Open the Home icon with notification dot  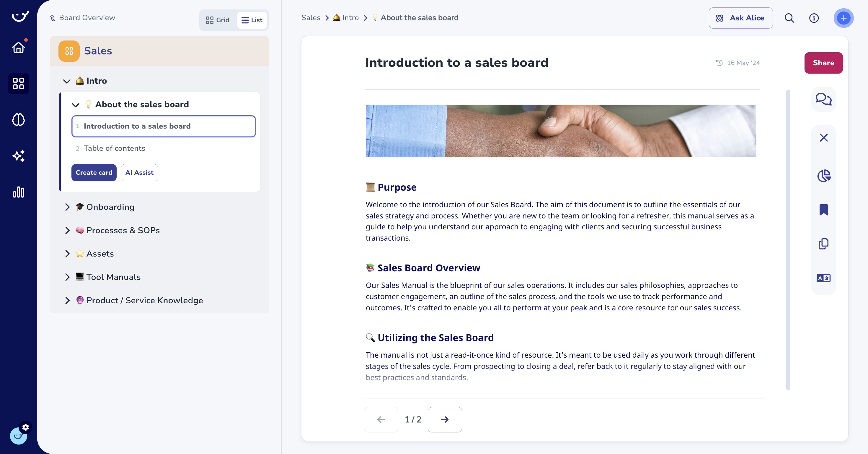[19, 48]
